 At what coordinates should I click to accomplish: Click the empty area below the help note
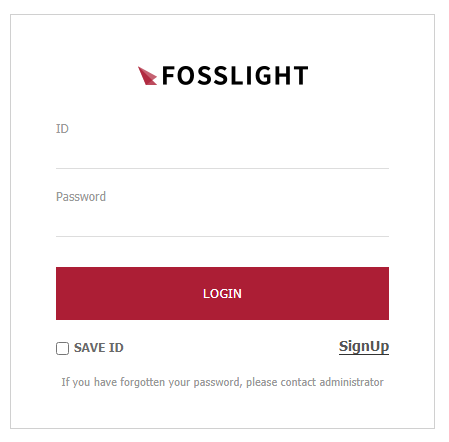pyautogui.click(x=222, y=408)
